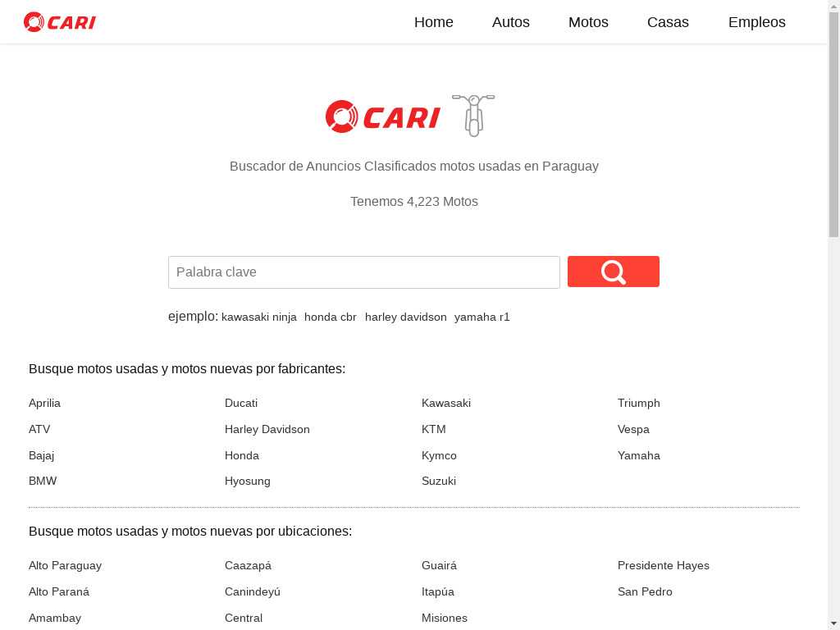Click the large CARI logo above the tagline
Screen dimensions: 840x630
(383, 116)
